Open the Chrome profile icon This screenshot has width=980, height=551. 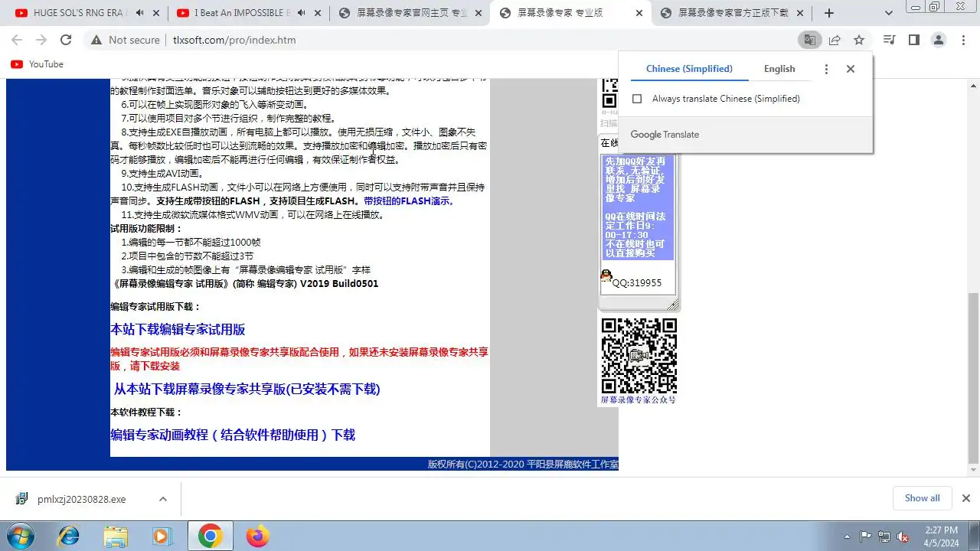939,40
